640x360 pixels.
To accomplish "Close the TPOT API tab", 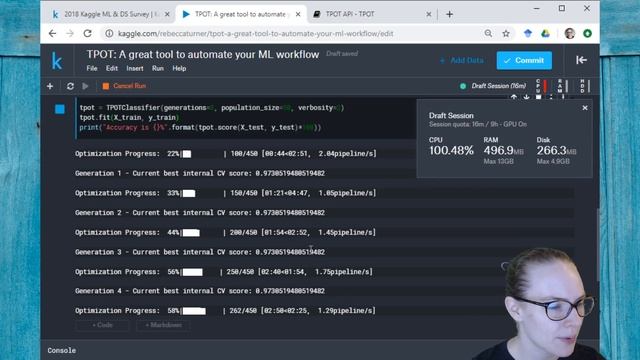I will pos(428,14).
